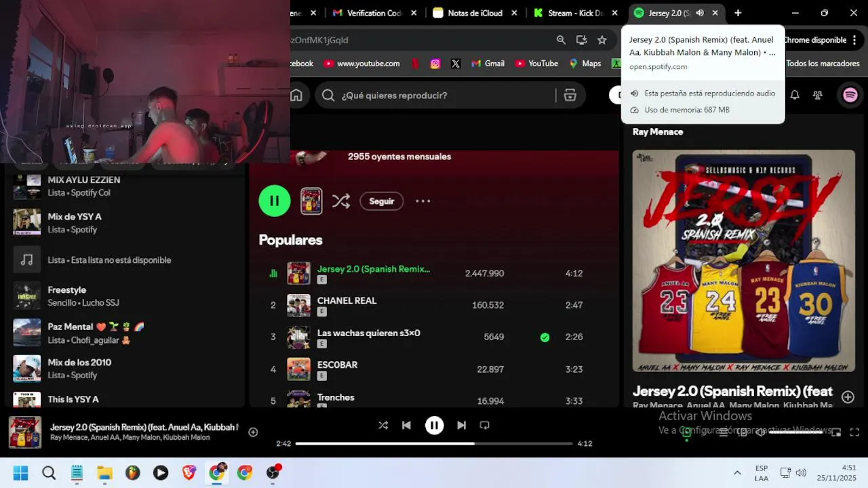Select the track Las wachas quieren s3×0
Viewport: 868px width, 488px height.
click(x=369, y=333)
